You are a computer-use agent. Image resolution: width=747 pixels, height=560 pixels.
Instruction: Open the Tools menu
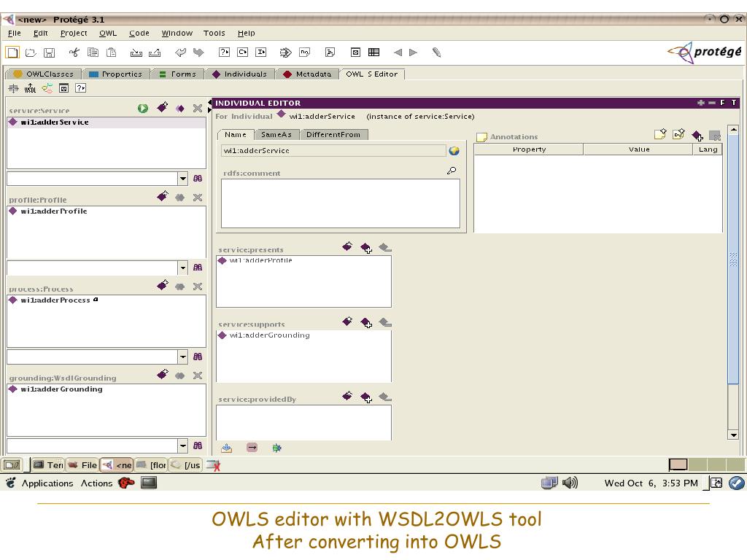[214, 34]
